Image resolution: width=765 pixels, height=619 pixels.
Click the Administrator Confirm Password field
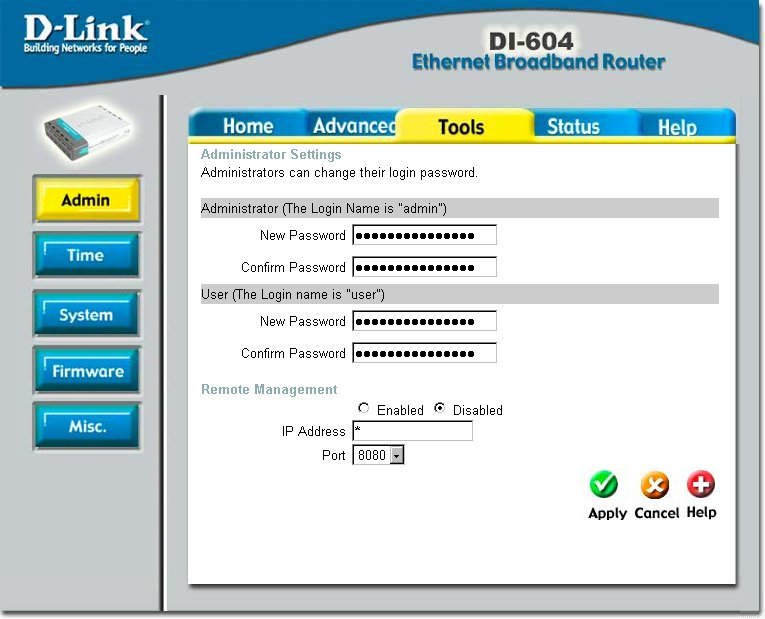(x=424, y=267)
